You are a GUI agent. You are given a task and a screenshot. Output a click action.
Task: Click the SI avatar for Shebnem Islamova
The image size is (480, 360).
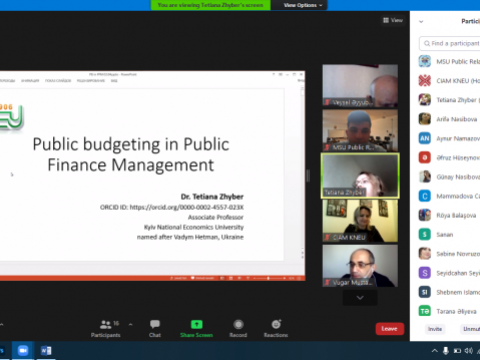click(x=425, y=292)
